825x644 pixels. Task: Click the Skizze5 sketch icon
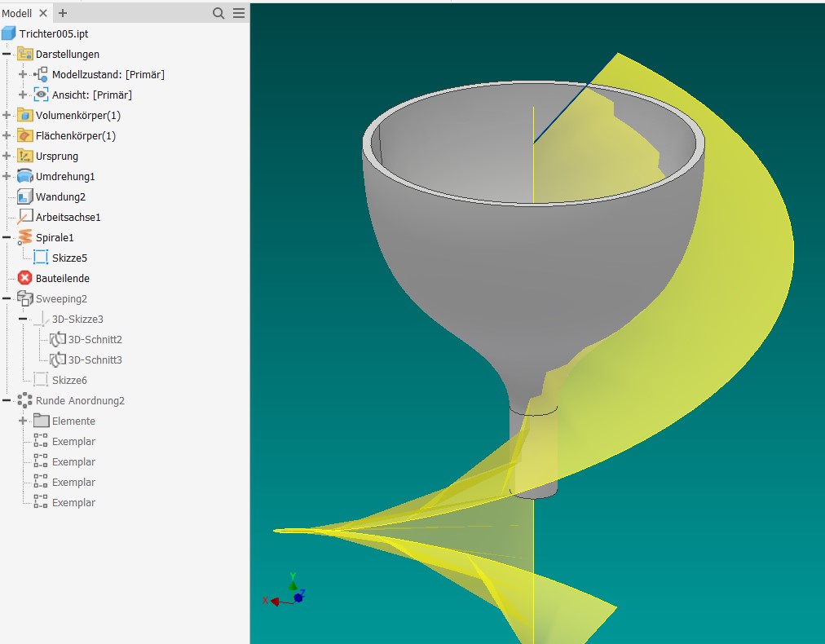pos(41,258)
